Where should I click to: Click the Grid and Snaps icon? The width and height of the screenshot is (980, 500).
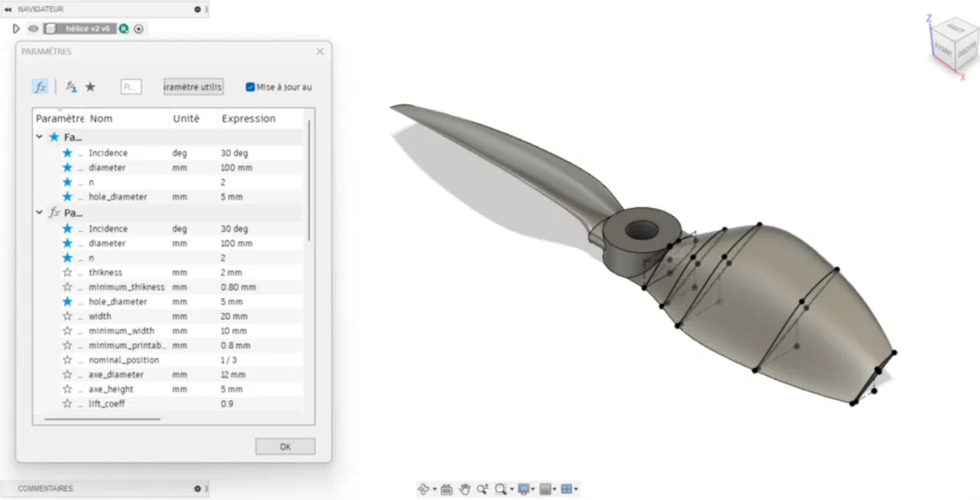point(547,488)
